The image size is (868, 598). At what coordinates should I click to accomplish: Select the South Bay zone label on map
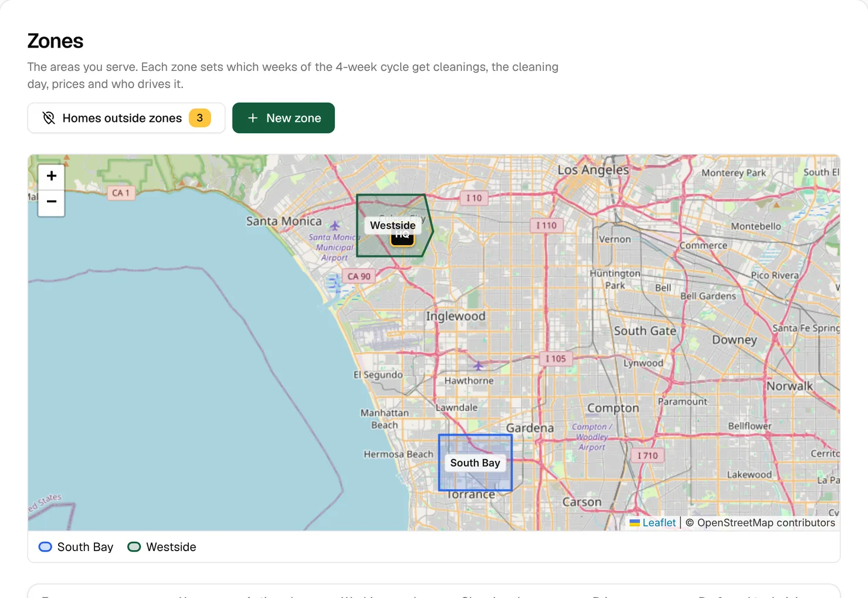(x=475, y=463)
